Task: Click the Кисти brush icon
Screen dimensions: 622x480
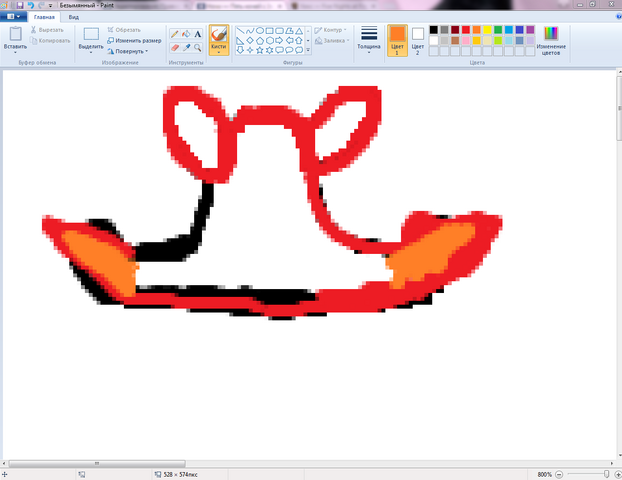Action: (x=219, y=34)
